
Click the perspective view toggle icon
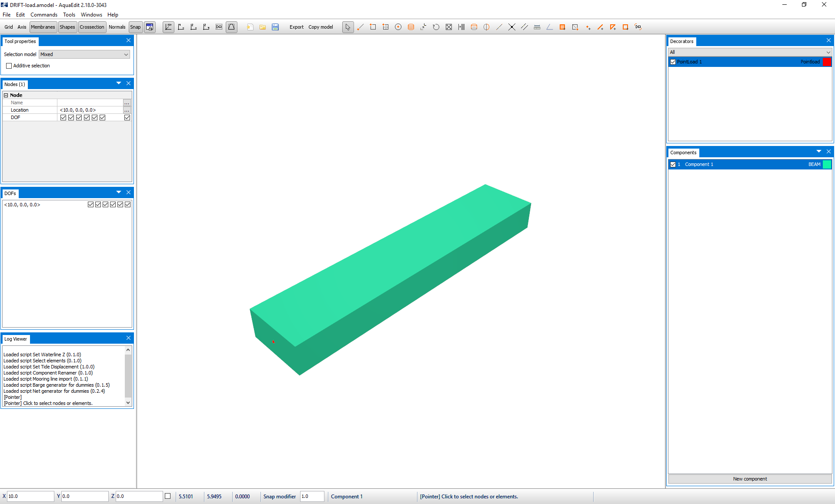232,27
